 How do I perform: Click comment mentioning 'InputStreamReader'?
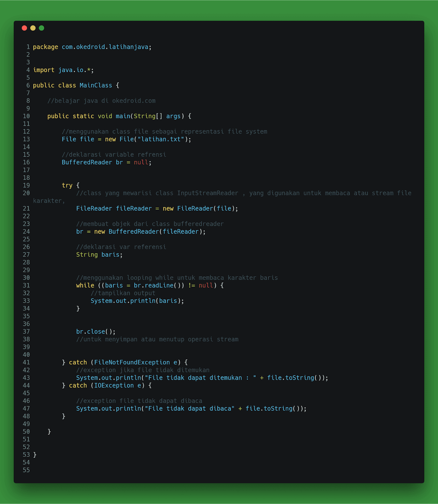244,193
